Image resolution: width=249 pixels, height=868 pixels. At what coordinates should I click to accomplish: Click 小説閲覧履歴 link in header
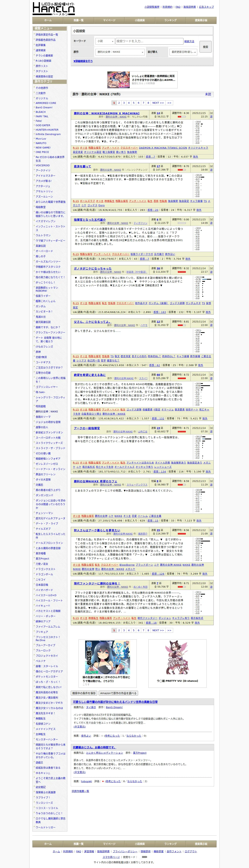pyautogui.click(x=152, y=7)
